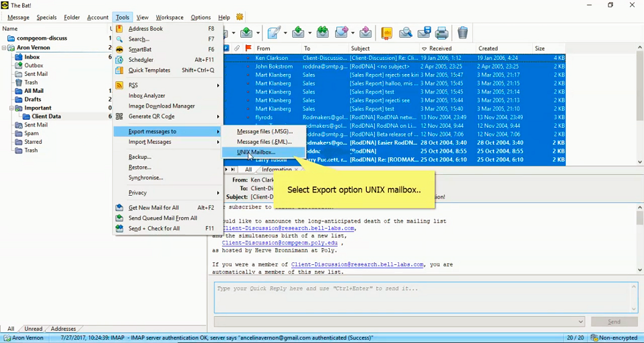644x343 pixels.
Task: Choose Search... in Tools menu
Action: tap(168, 39)
